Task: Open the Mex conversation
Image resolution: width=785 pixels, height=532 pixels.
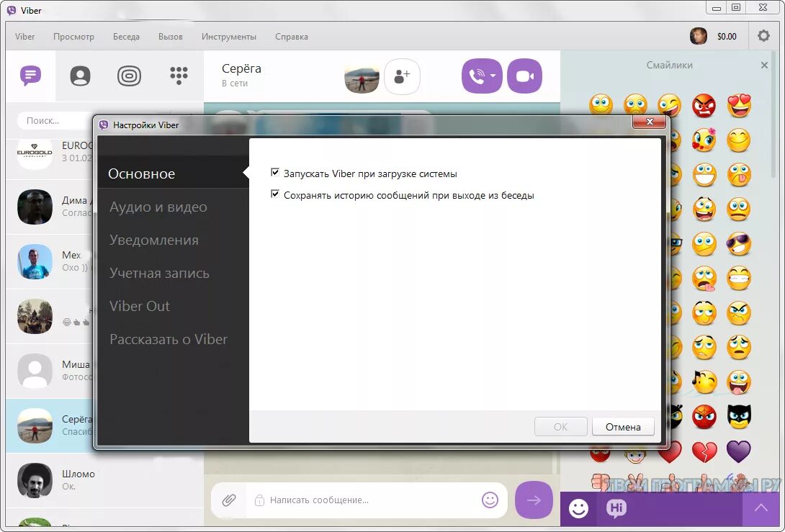Action: (50, 261)
